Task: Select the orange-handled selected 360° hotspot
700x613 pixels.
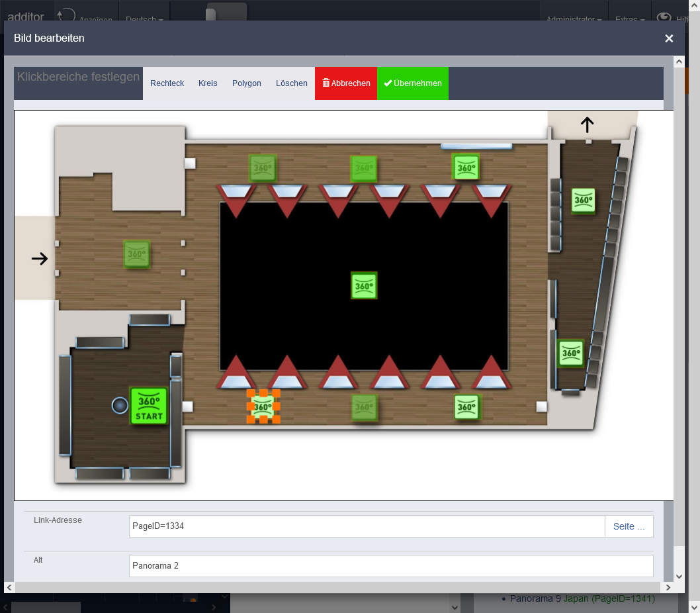Action: coord(263,406)
